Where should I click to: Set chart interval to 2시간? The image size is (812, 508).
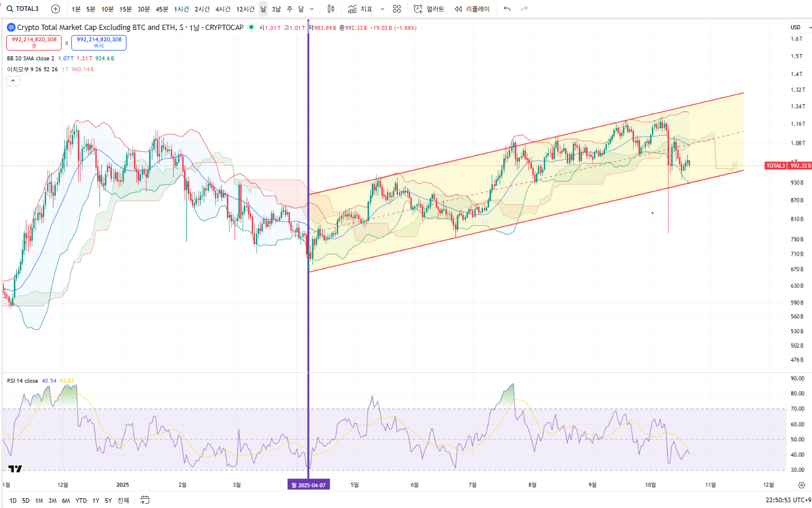click(x=202, y=9)
